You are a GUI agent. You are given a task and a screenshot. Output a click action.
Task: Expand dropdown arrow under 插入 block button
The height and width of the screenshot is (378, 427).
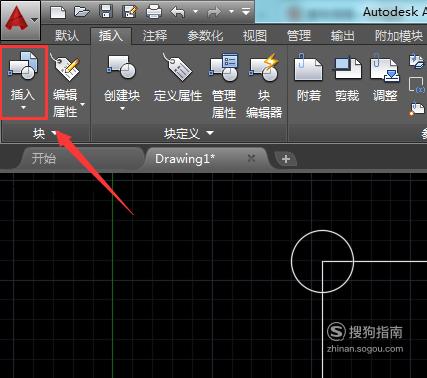coord(23,108)
